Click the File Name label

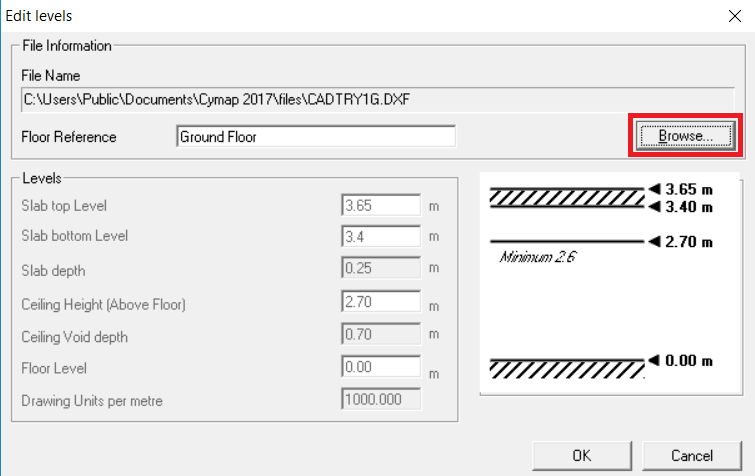tap(51, 76)
